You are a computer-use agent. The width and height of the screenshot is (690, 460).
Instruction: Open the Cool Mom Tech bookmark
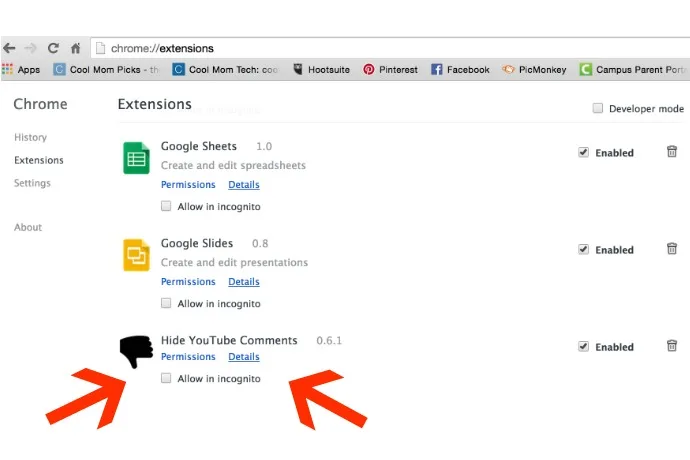[225, 70]
